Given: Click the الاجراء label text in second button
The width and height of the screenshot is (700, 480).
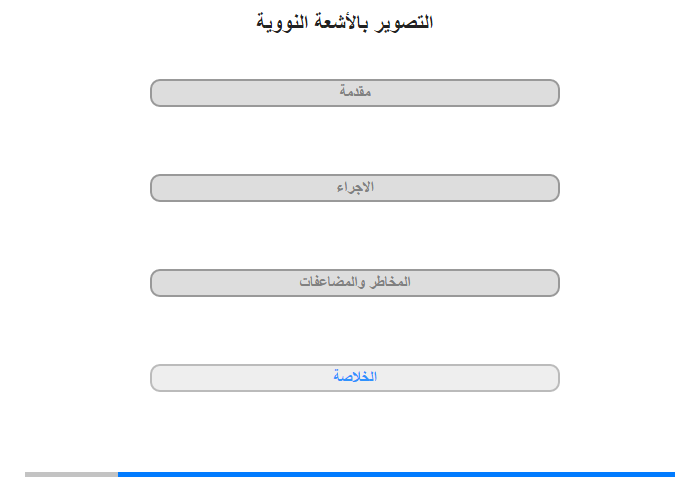Looking at the screenshot, I should [x=355, y=187].
